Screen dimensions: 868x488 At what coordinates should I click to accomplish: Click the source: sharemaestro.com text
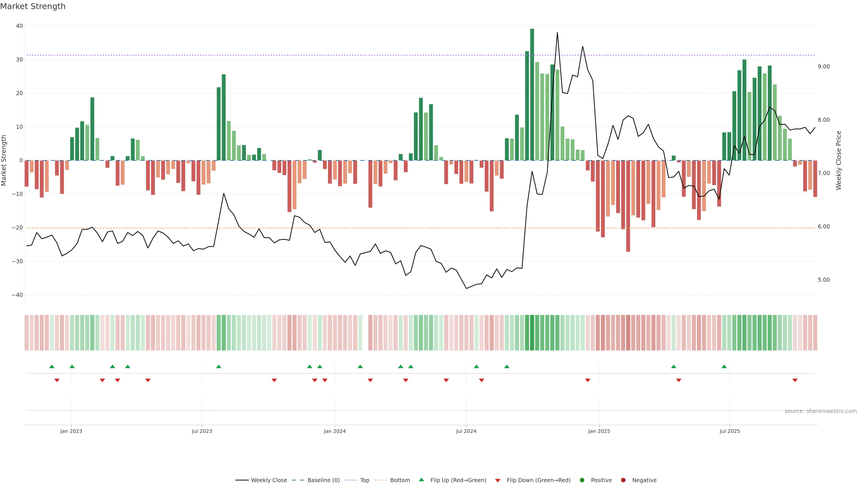pos(821,411)
